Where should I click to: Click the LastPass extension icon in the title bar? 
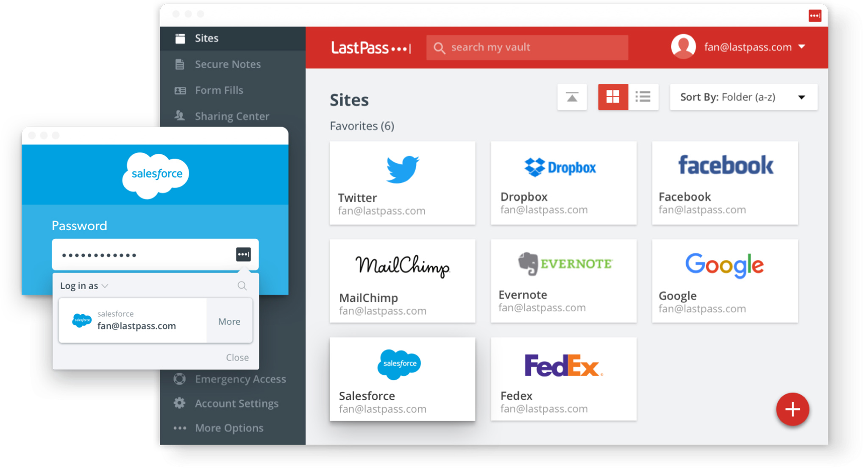[x=815, y=16]
